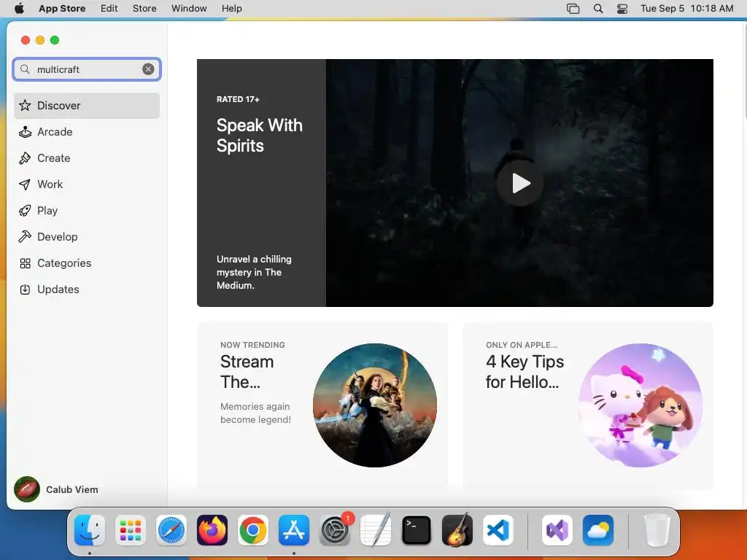Open Spotlight search in the menu bar
This screenshot has width=747, height=560.
tap(598, 9)
